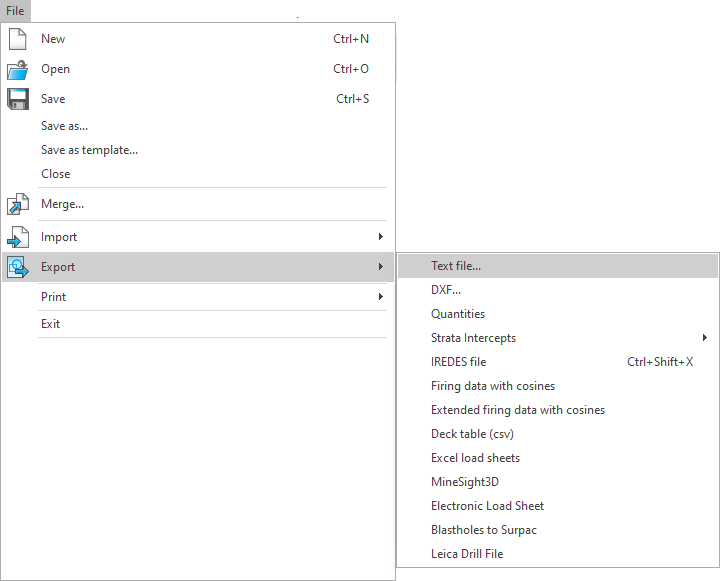The height and width of the screenshot is (581, 720).
Task: Select the Export menu entry
Action: 198,267
